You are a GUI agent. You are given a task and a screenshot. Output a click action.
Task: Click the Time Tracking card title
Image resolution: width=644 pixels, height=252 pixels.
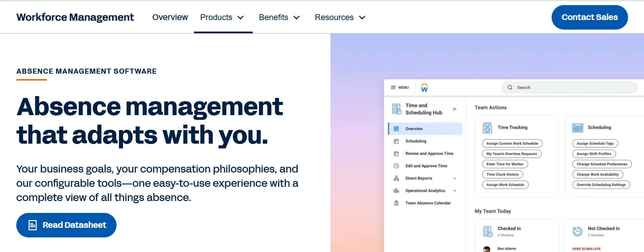[513, 127]
